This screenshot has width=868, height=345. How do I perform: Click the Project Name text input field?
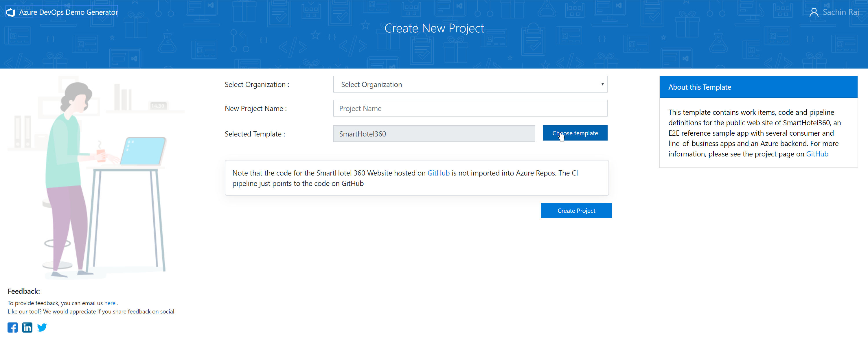tap(469, 108)
